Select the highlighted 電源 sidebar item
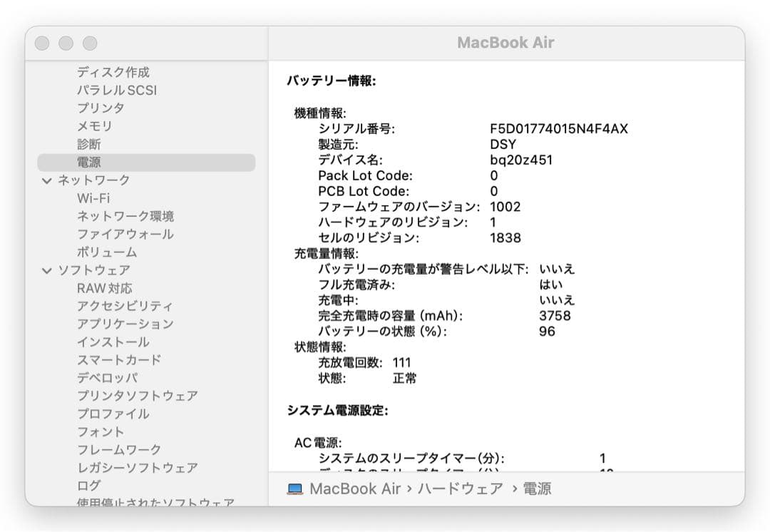Image resolution: width=770 pixels, height=532 pixels. tap(146, 163)
